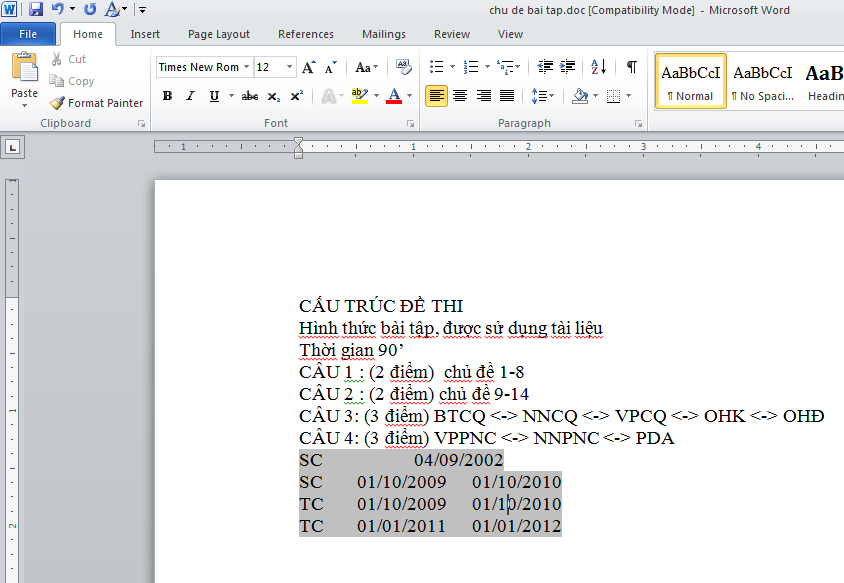
Task: Apply superscript formatting
Action: click(x=297, y=96)
